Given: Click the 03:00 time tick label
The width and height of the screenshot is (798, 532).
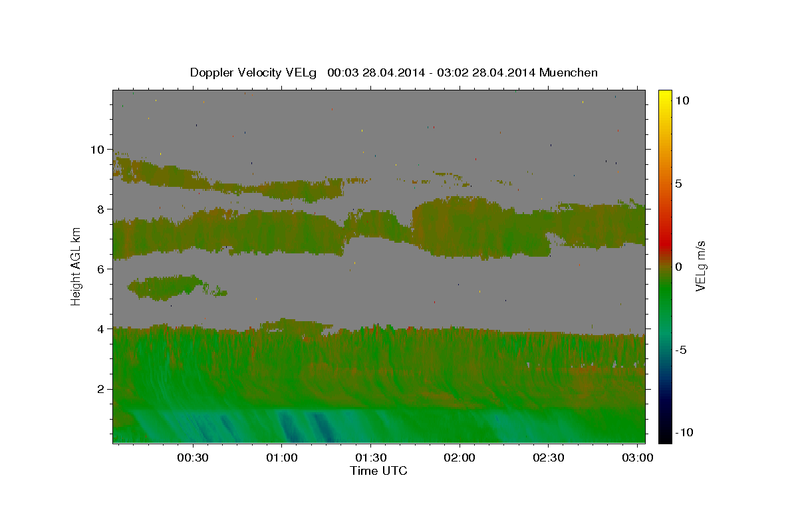Looking at the screenshot, I should (x=637, y=458).
